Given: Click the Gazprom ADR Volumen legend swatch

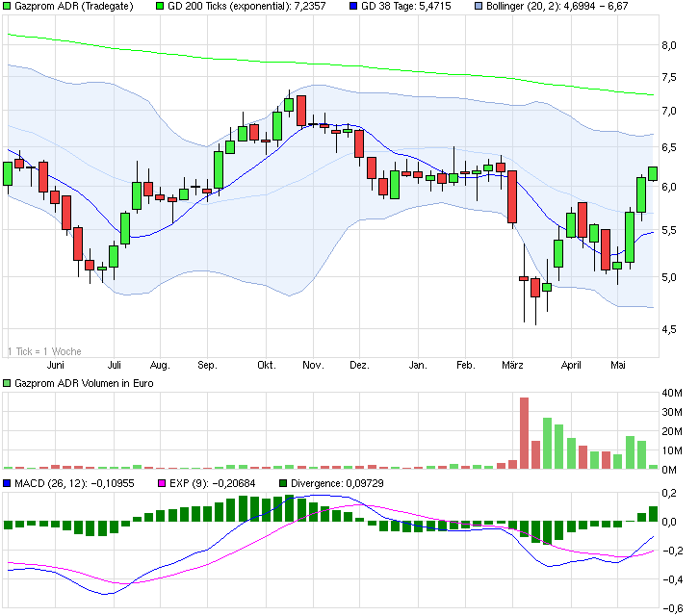Looking at the screenshot, I should point(7,383).
